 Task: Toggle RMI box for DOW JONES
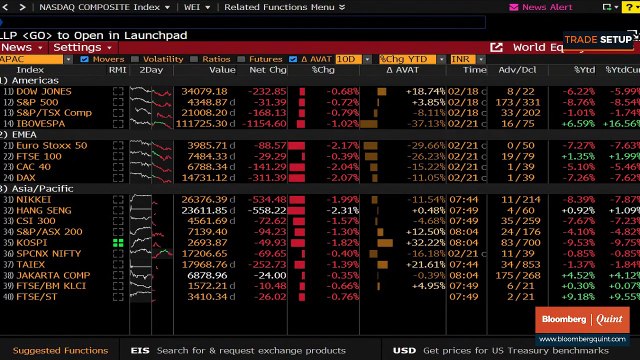(118, 91)
